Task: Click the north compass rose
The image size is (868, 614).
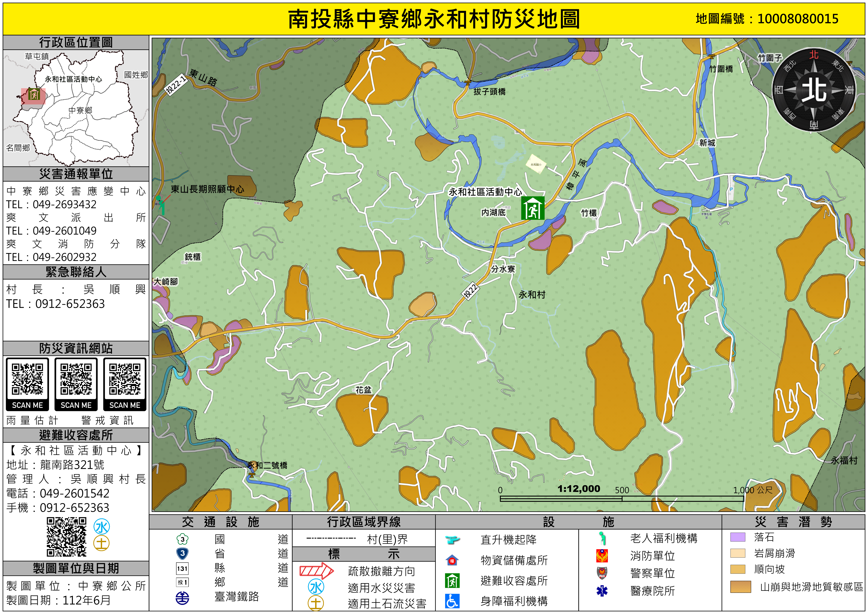Action: coord(814,90)
